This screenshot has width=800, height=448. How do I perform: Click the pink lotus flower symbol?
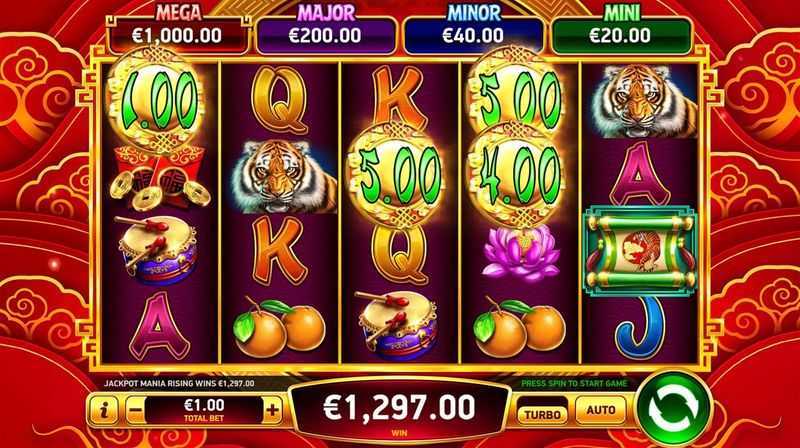coord(520,253)
